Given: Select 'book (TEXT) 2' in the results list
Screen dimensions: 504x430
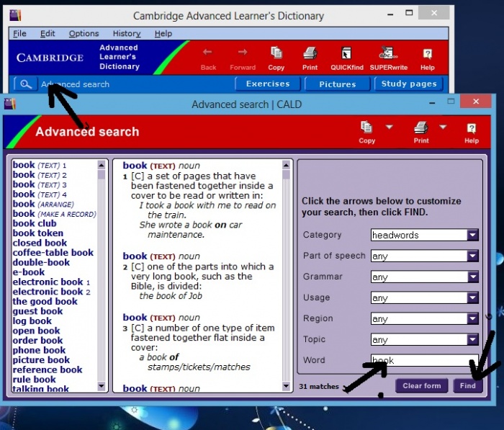Looking at the screenshot, I should point(40,174).
